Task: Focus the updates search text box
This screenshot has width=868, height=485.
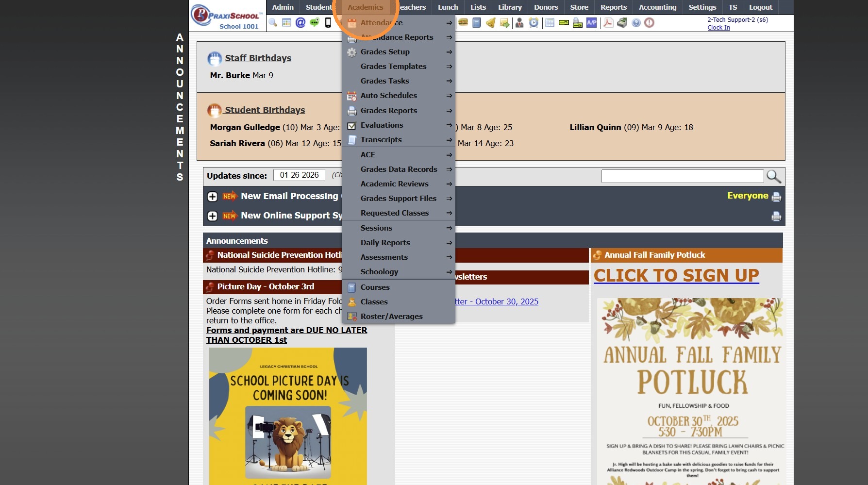Action: click(x=683, y=176)
